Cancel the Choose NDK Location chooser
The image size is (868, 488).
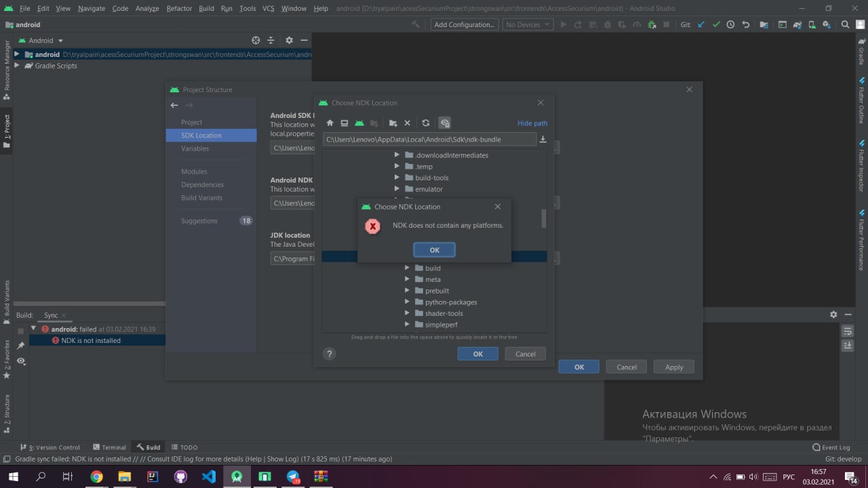pyautogui.click(x=526, y=354)
